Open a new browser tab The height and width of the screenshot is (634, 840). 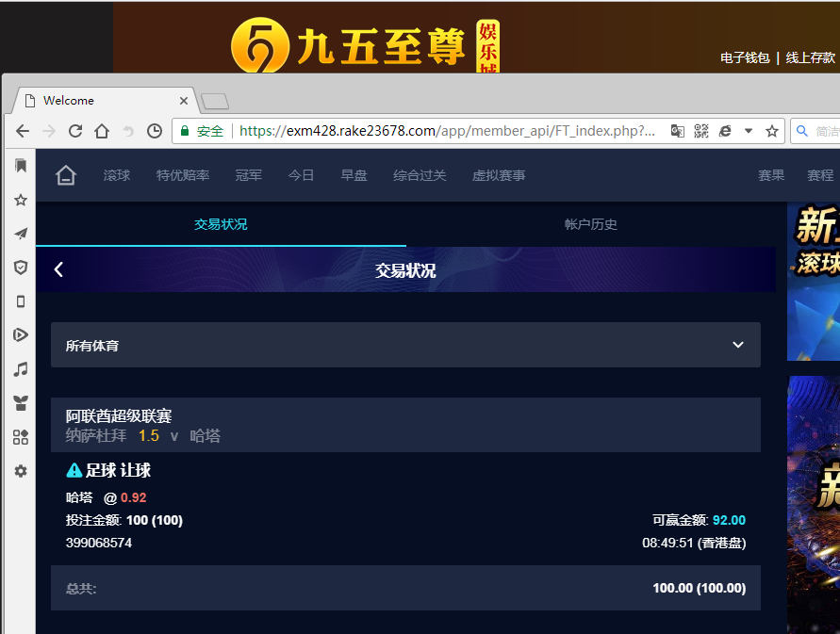tap(215, 101)
